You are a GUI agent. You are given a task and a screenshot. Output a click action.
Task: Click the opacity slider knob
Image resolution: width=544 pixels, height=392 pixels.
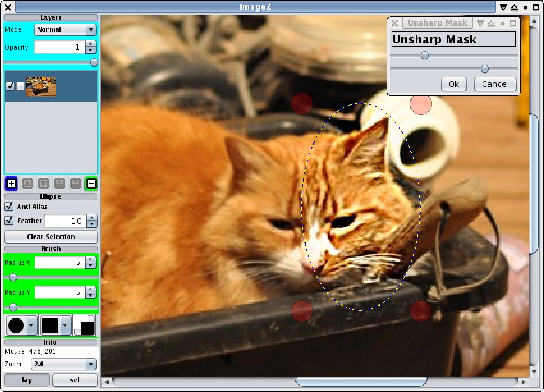point(94,63)
